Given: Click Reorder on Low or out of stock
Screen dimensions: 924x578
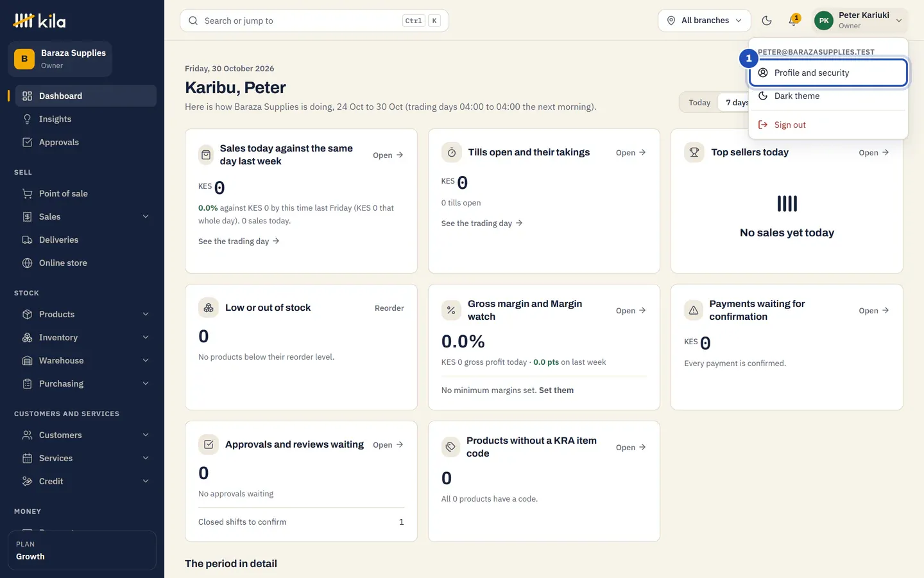Looking at the screenshot, I should (x=389, y=308).
